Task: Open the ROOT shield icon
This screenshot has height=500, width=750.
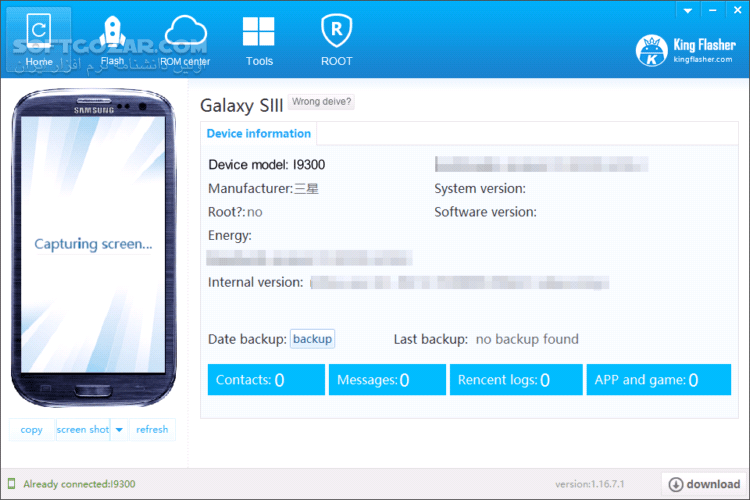Action: (x=336, y=40)
